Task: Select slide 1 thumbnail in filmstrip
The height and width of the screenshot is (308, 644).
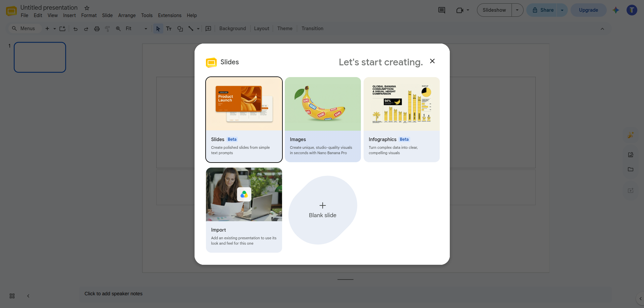Action: tap(40, 57)
